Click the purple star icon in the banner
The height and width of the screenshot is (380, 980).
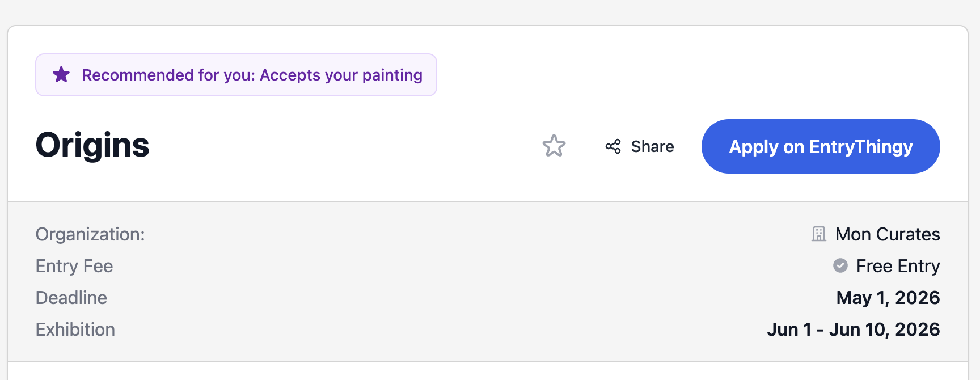pyautogui.click(x=61, y=74)
